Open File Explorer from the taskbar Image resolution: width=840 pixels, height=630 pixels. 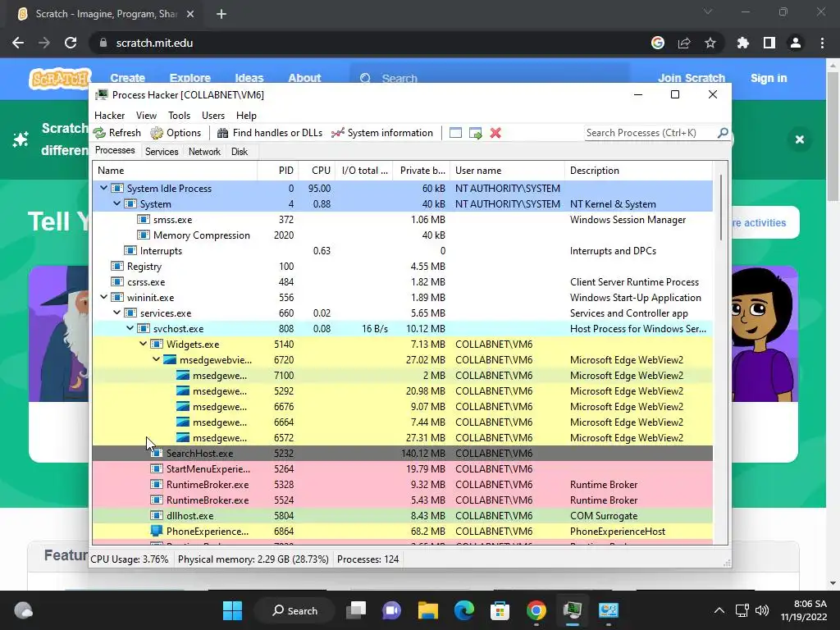tap(428, 610)
